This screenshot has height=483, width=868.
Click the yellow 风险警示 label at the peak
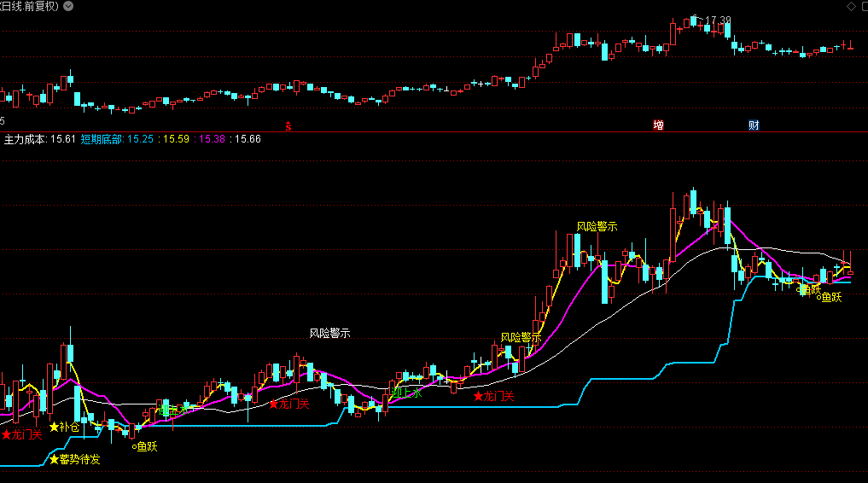pos(597,226)
